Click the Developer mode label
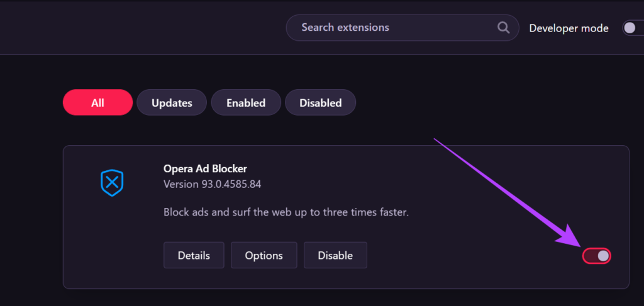Viewport: 644px width, 306px height. click(569, 28)
